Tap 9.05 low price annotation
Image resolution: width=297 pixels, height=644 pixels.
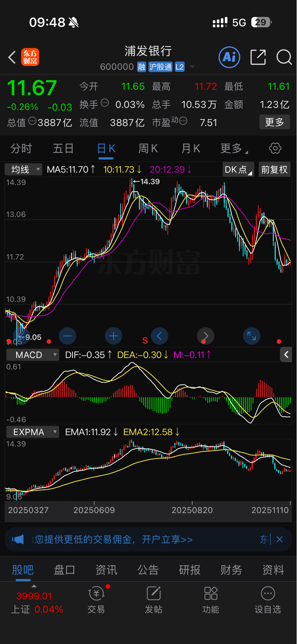point(30,337)
